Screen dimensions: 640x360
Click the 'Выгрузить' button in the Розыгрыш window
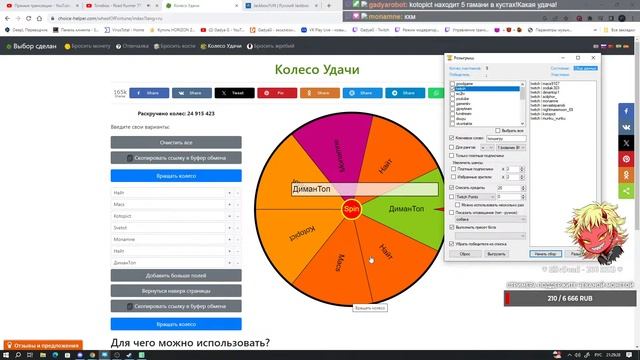(496, 254)
